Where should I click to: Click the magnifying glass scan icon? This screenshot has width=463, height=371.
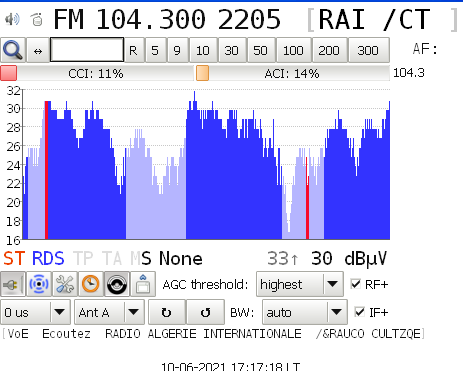pyautogui.click(x=13, y=50)
